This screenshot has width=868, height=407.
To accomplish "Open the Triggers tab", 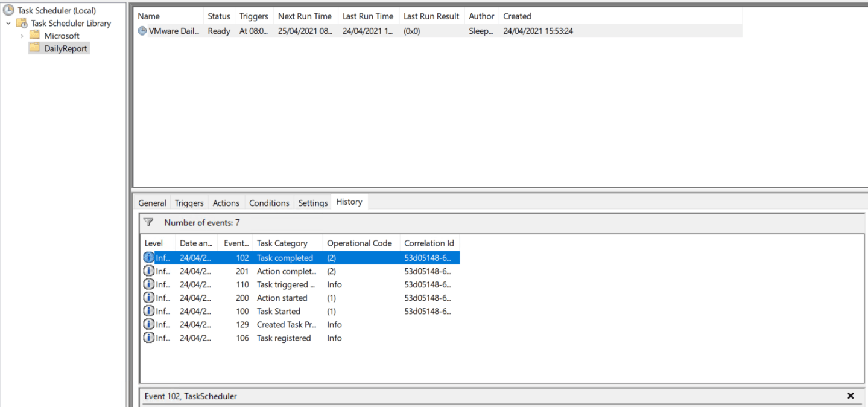I will pos(189,203).
